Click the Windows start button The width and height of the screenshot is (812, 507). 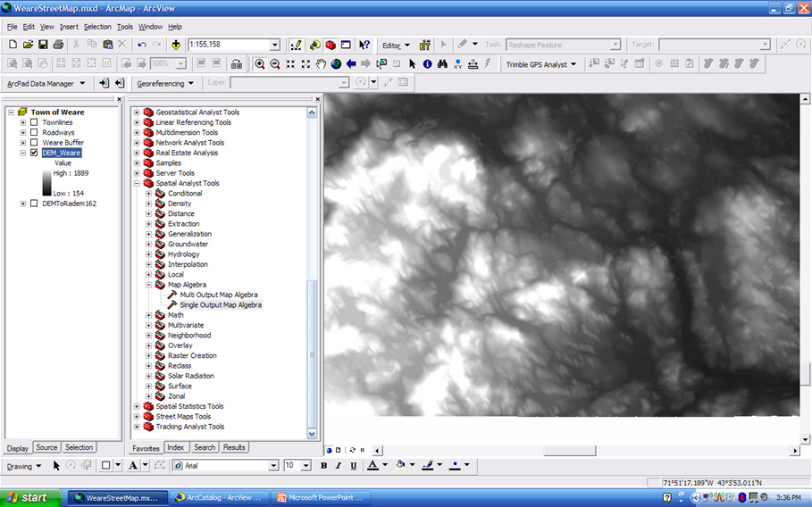28,497
